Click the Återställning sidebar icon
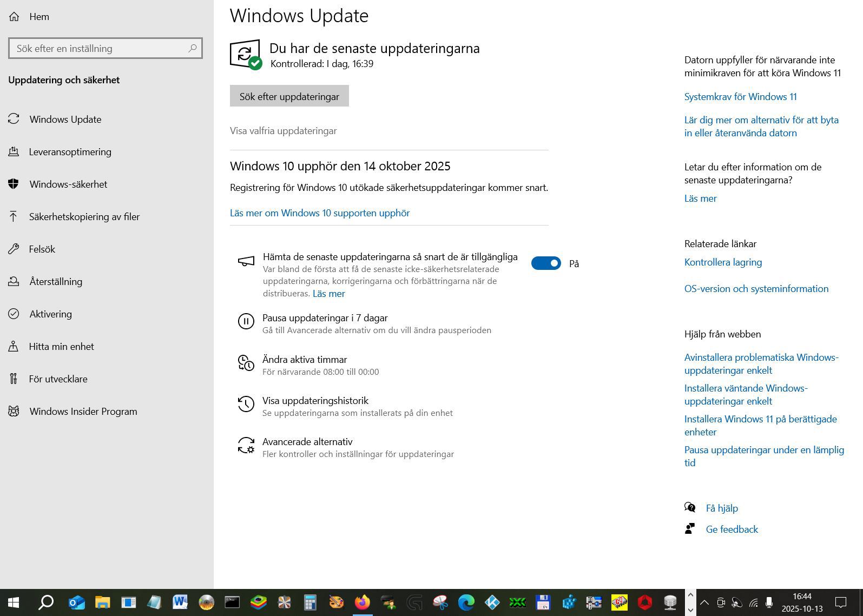The width and height of the screenshot is (863, 616). tap(14, 281)
